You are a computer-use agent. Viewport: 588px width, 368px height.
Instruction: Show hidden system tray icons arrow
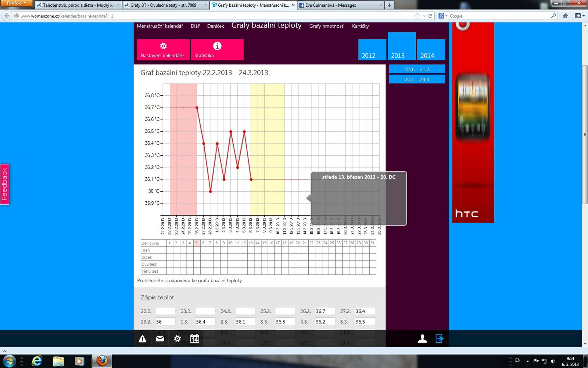coord(527,361)
